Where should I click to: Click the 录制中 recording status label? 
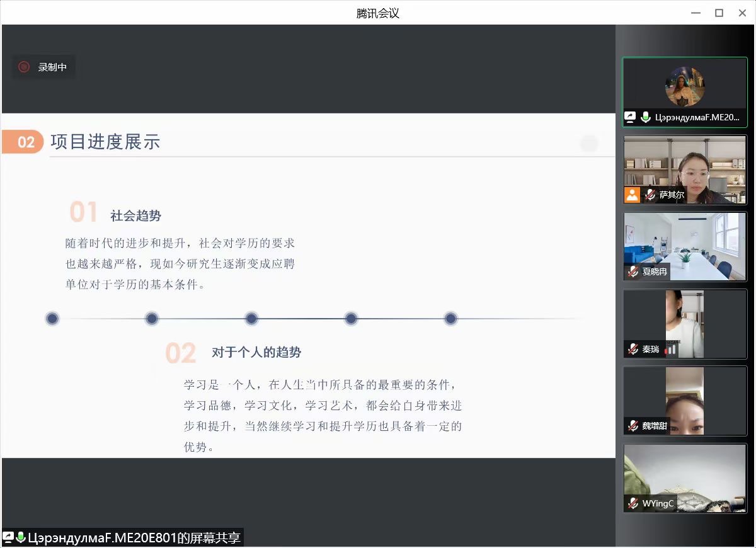(x=52, y=67)
